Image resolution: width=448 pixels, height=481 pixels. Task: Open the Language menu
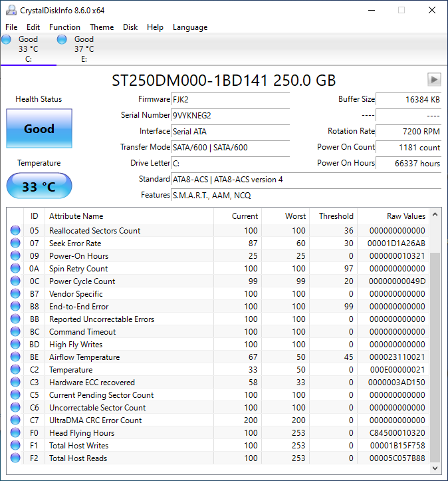pyautogui.click(x=190, y=27)
